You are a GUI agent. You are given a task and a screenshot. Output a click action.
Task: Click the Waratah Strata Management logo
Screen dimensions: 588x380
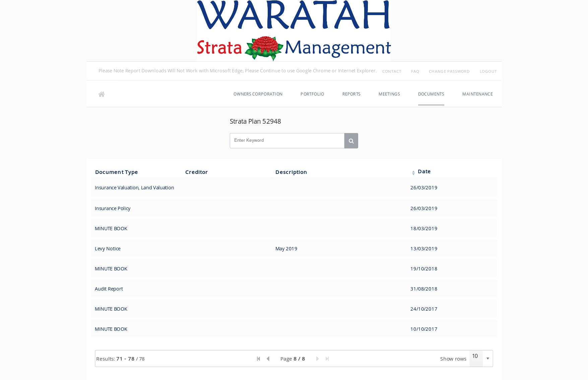click(x=294, y=30)
